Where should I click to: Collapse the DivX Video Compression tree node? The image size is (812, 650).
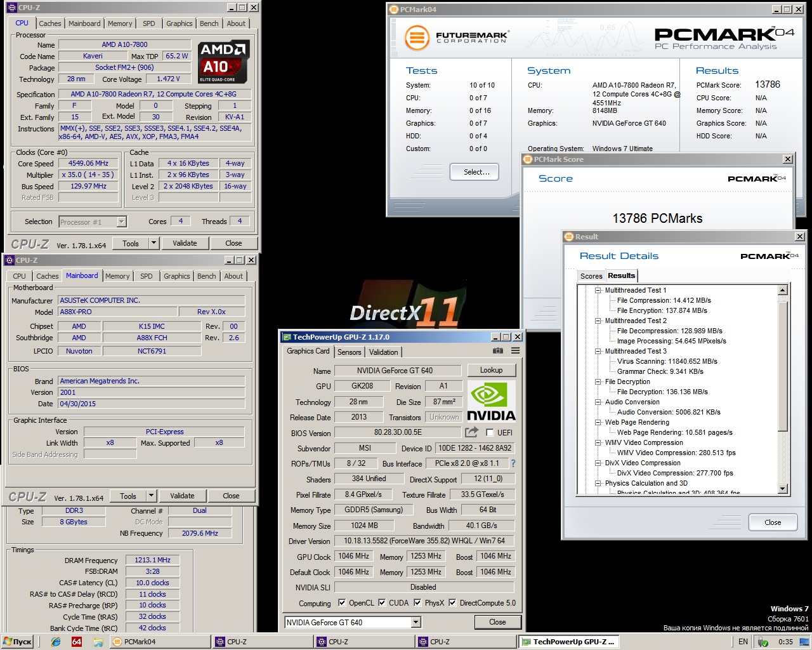[x=598, y=463]
